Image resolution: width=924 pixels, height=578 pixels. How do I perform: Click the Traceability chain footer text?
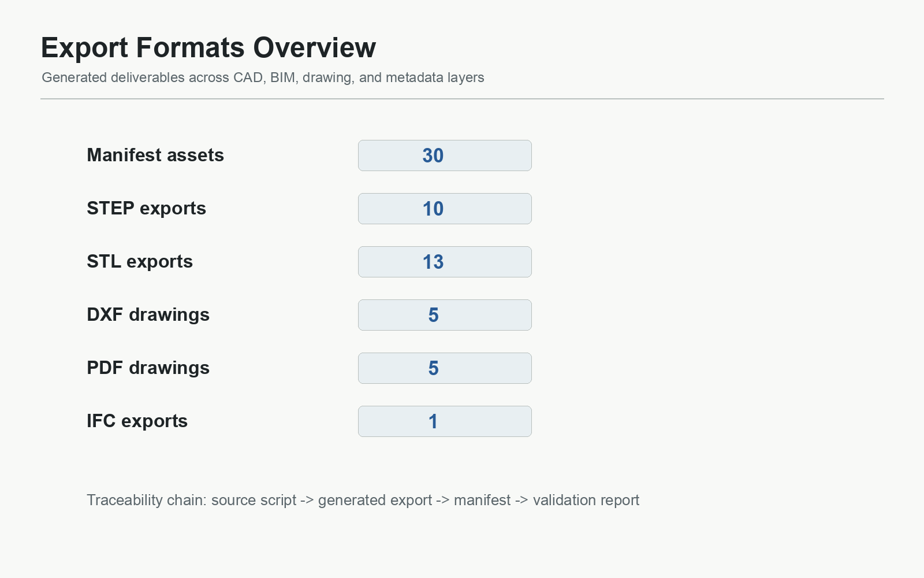(x=363, y=500)
